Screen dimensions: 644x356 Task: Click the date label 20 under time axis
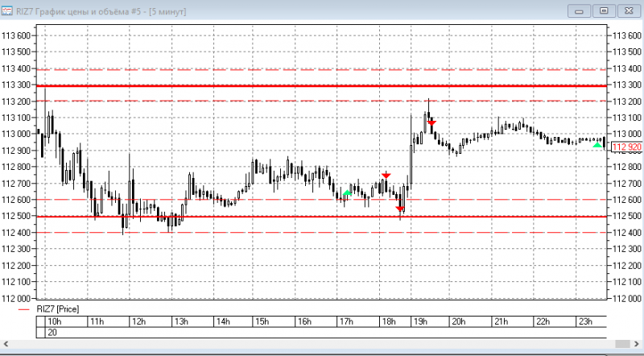[52, 333]
